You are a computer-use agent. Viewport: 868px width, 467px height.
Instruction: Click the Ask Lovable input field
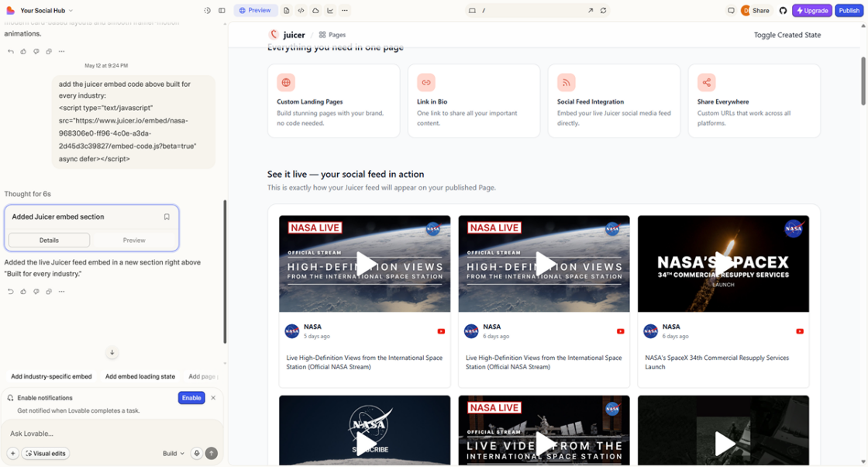point(111,433)
